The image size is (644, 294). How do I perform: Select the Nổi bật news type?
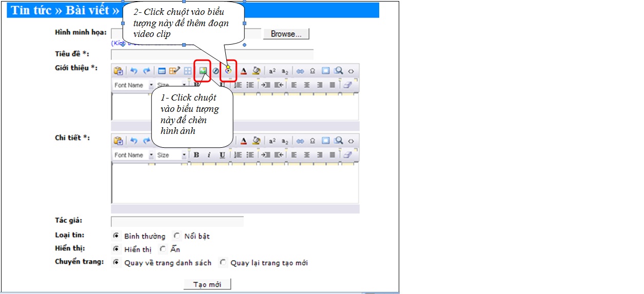point(178,236)
